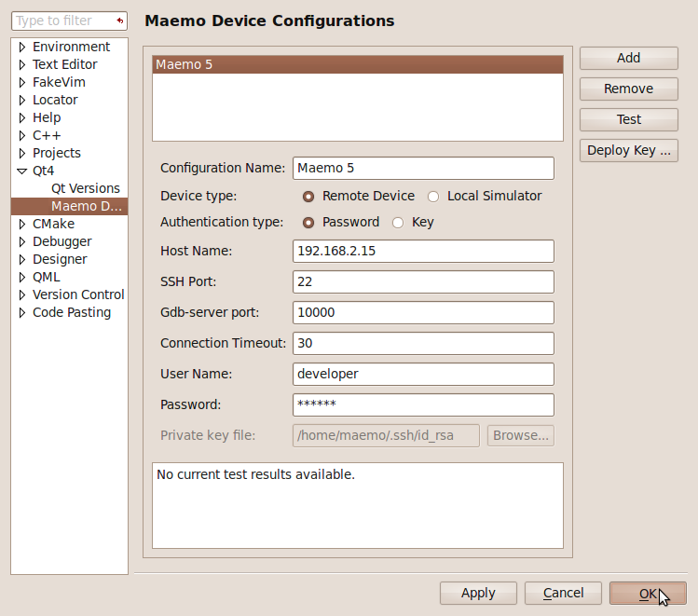Select Code Pasting in settings tree

(x=71, y=313)
